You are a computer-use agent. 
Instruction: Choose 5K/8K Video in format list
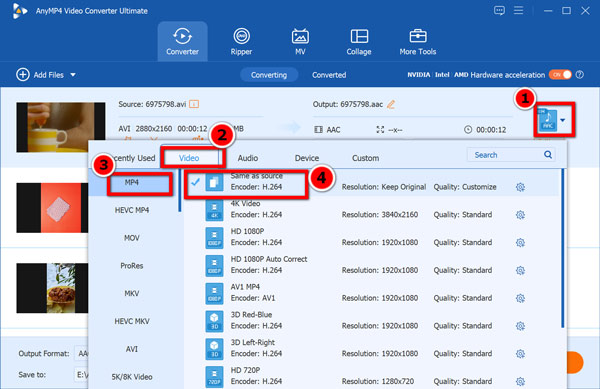(132, 377)
